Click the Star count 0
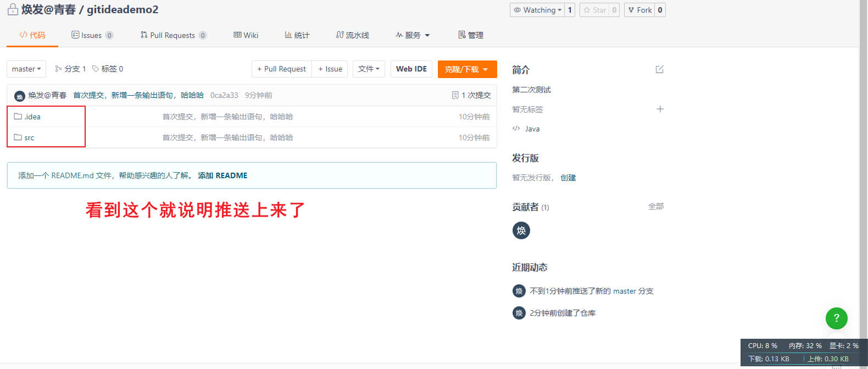 [x=614, y=10]
